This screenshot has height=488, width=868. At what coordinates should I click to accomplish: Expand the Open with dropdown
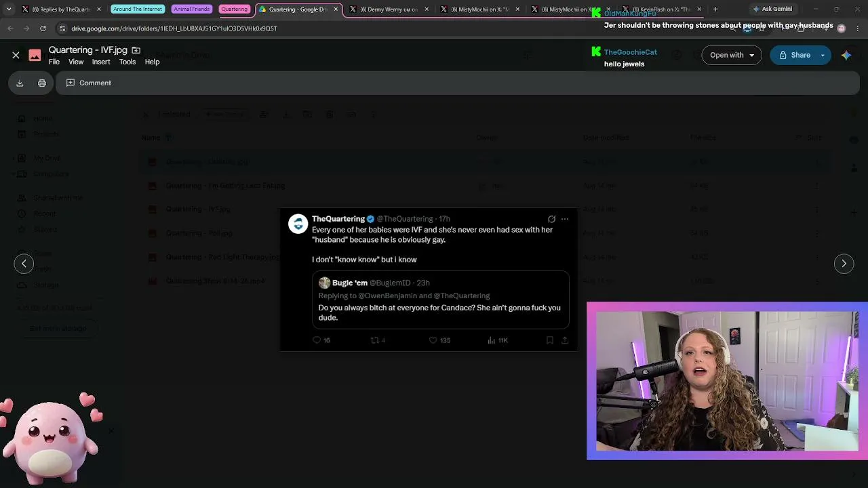pyautogui.click(x=732, y=55)
